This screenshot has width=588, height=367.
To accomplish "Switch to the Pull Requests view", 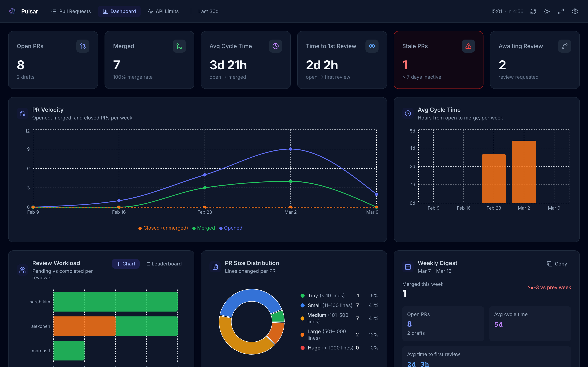I will (71, 11).
